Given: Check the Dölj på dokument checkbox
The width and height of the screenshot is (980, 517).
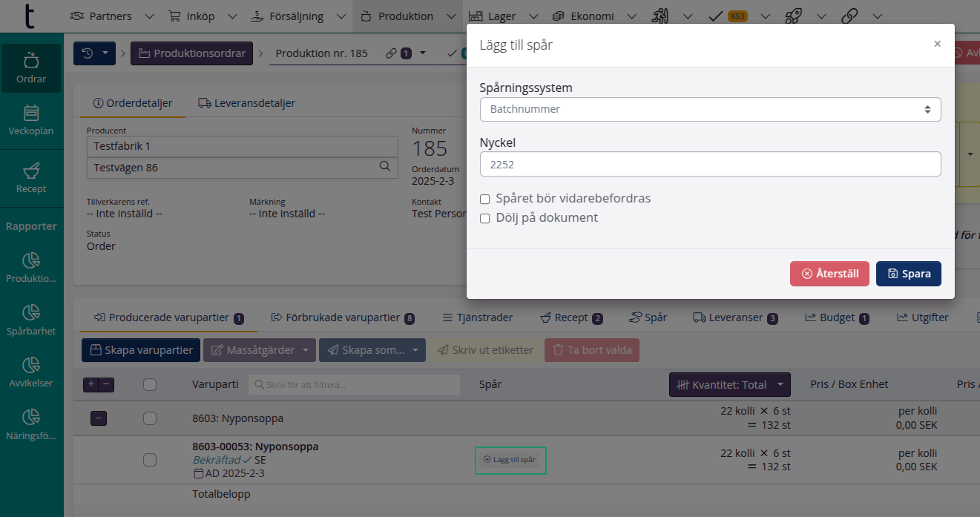Looking at the screenshot, I should tap(485, 218).
